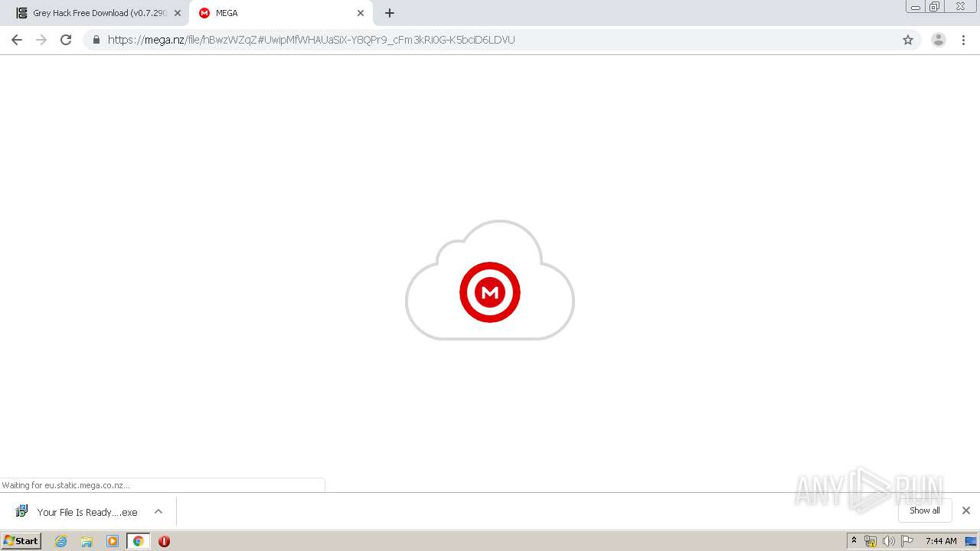Minimize the Chrome window

click(916, 7)
